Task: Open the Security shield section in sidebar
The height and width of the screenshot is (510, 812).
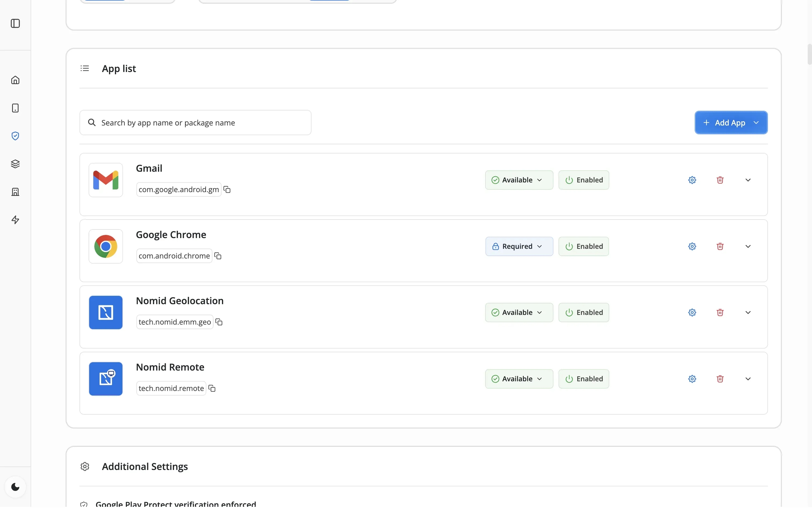Action: point(15,136)
